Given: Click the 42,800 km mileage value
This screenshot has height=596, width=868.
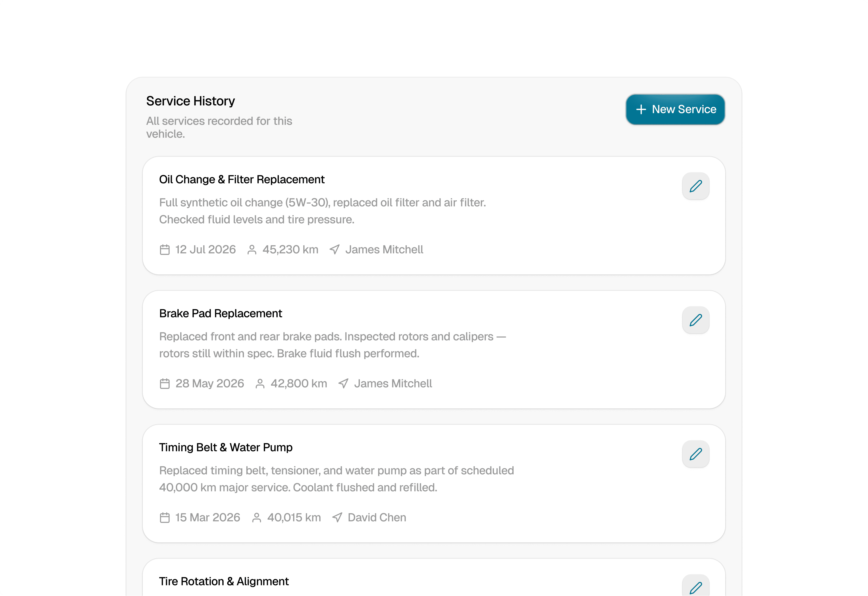Looking at the screenshot, I should pos(299,384).
